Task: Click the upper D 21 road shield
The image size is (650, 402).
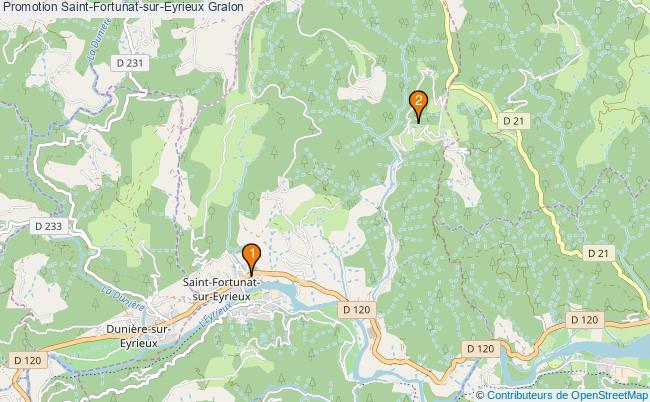Action: [x=514, y=121]
